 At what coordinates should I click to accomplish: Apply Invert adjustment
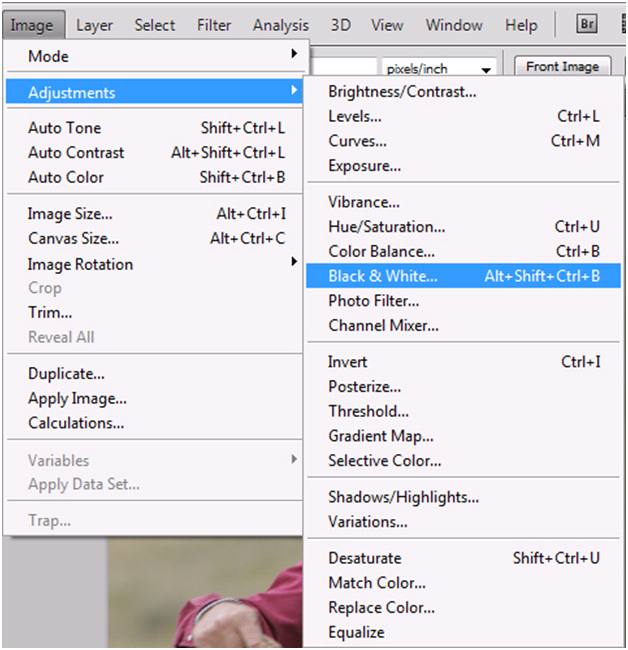[463, 362]
